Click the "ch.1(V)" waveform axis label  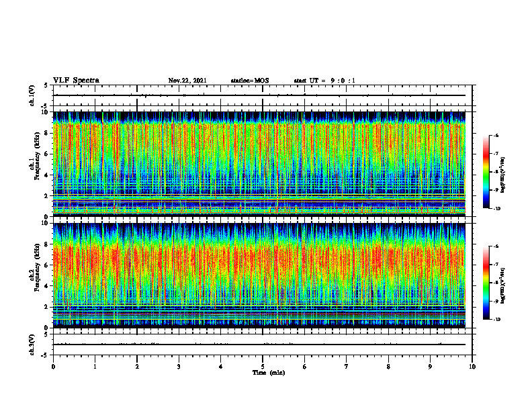tap(32, 95)
